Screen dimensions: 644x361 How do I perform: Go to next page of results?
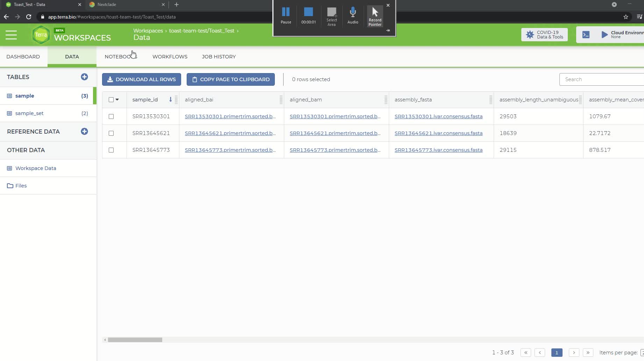(574, 353)
